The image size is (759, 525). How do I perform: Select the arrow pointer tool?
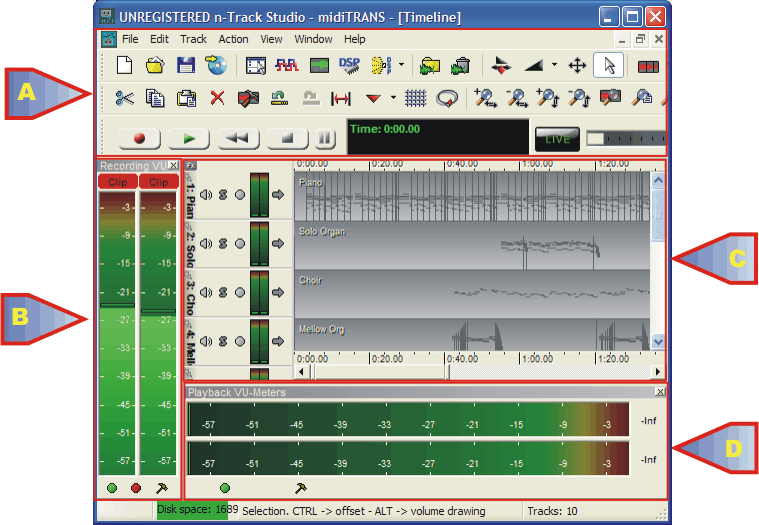tap(607, 66)
